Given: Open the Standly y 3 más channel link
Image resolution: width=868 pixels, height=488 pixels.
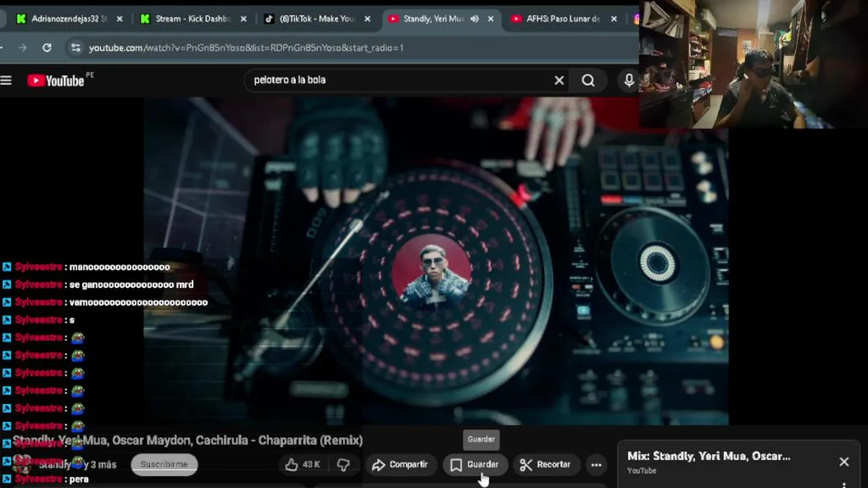Looking at the screenshot, I should [x=78, y=465].
